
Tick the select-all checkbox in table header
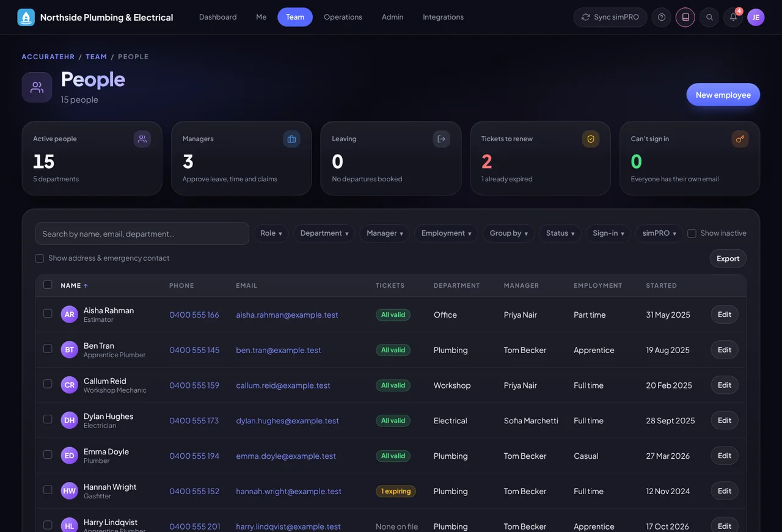48,285
